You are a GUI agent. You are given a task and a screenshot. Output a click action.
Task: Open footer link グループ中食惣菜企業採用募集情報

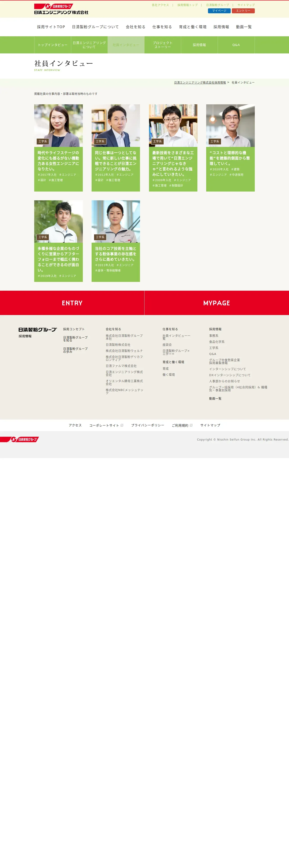pyautogui.click(x=224, y=361)
